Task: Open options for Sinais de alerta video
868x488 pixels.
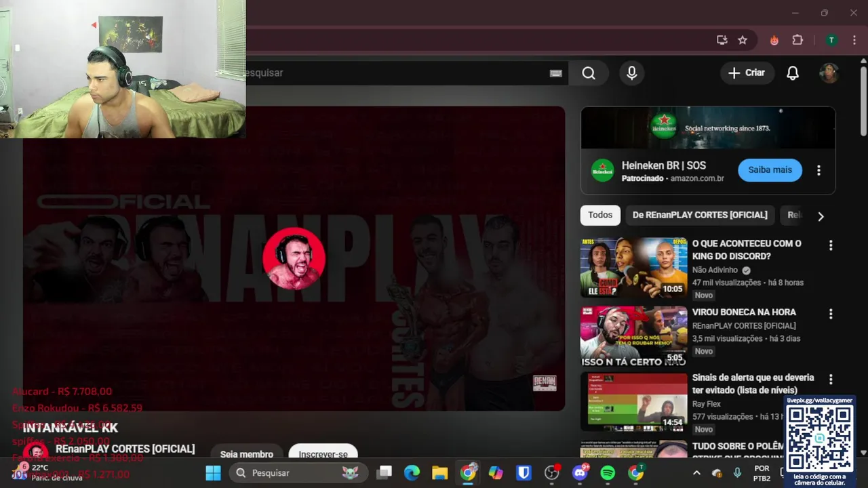Action: [x=831, y=380]
